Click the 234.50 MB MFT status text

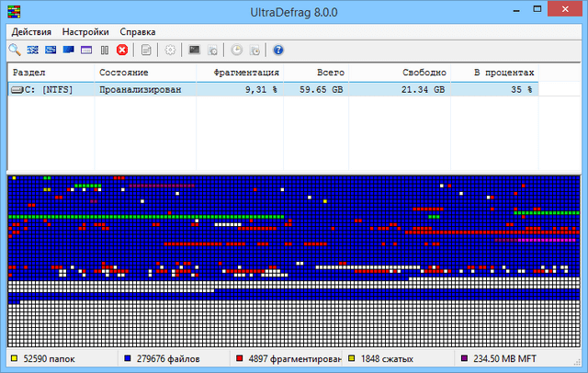504,358
